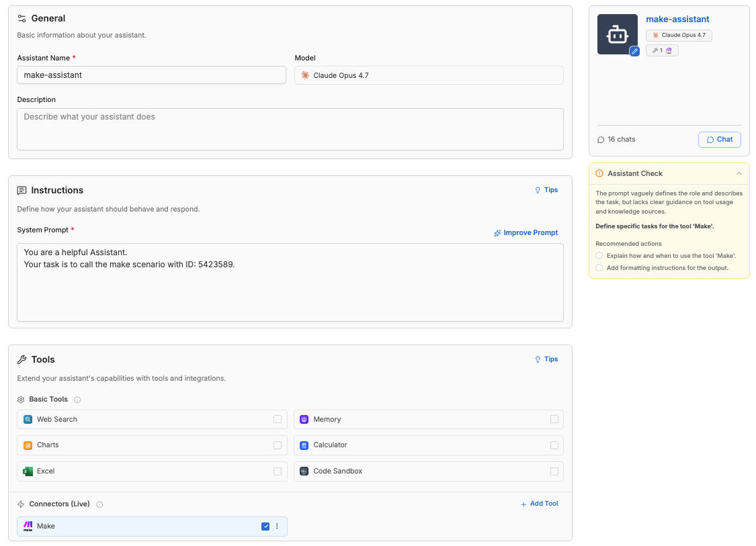The height and width of the screenshot is (546, 756).
Task: Open Tips in the Tools section
Action: 546,359
